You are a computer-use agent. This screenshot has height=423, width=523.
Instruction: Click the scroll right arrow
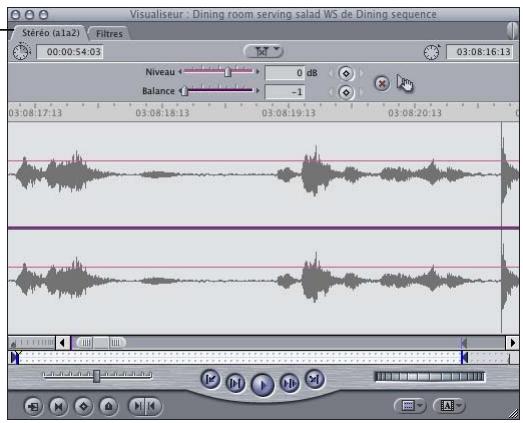click(513, 343)
